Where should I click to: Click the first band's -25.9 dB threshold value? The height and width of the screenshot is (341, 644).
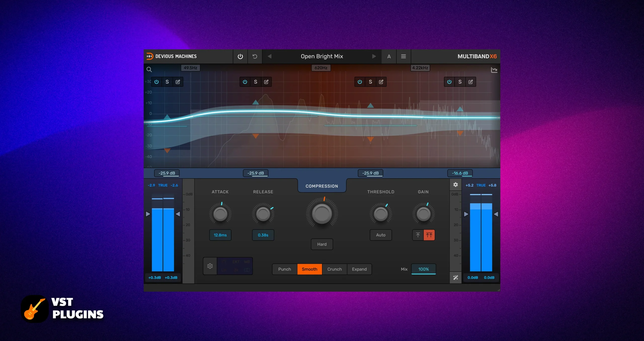coord(167,173)
